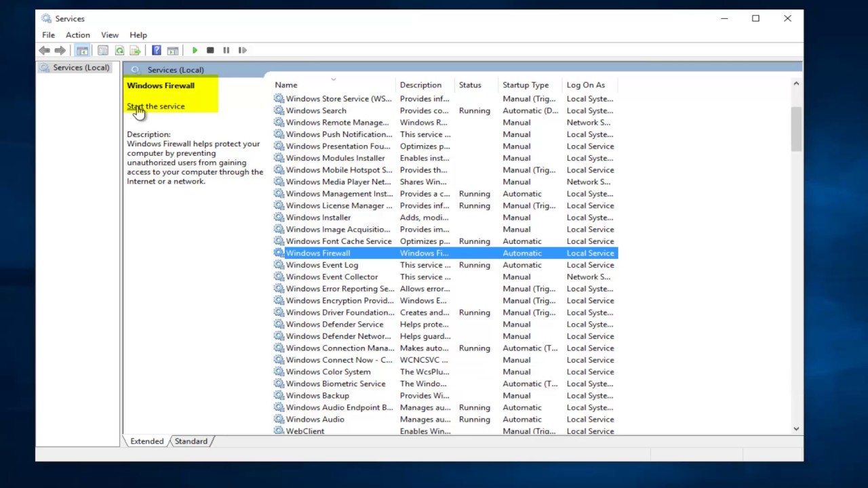Select the WebClient service row
Viewport: 868px width, 488px height.
[x=445, y=430]
